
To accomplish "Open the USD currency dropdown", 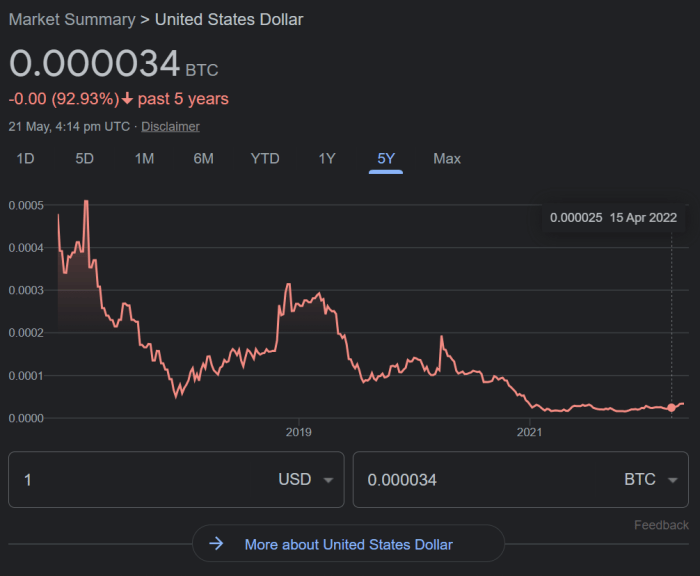I will 306,480.
